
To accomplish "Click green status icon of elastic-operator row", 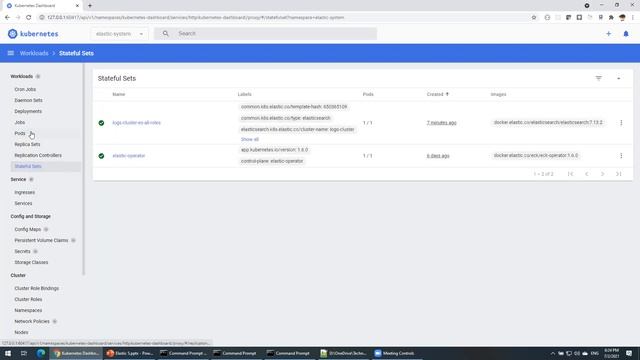I will coord(101,156).
